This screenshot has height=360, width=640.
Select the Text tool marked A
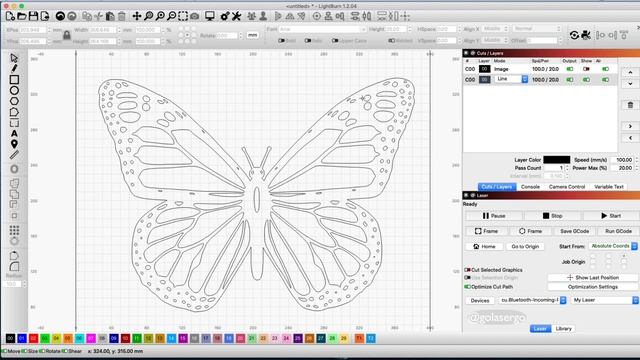point(14,133)
